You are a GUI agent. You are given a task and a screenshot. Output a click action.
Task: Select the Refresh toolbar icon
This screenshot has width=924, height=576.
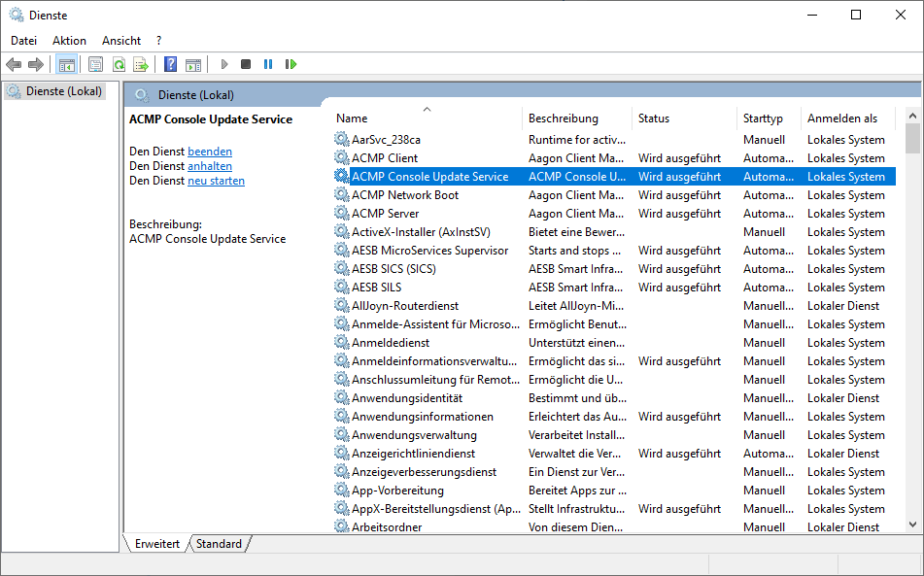coord(119,63)
